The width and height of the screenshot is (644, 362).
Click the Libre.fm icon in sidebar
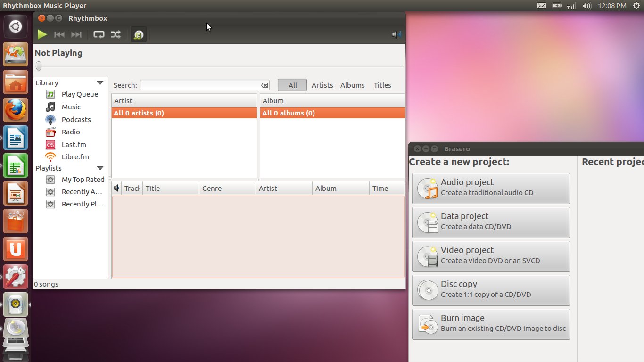click(x=50, y=157)
